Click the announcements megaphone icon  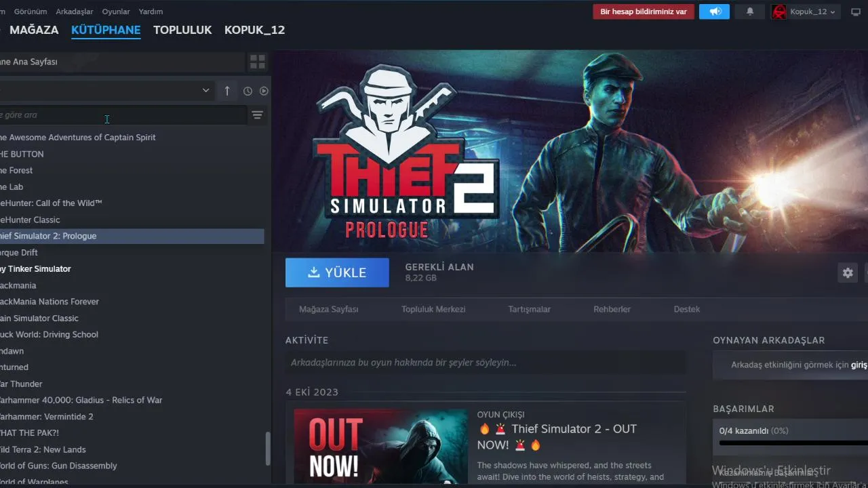(x=714, y=12)
